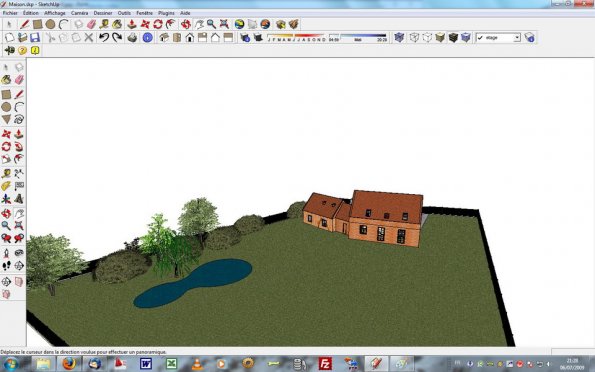
Task: Select the Freehand drawing tool
Action: pos(19,120)
